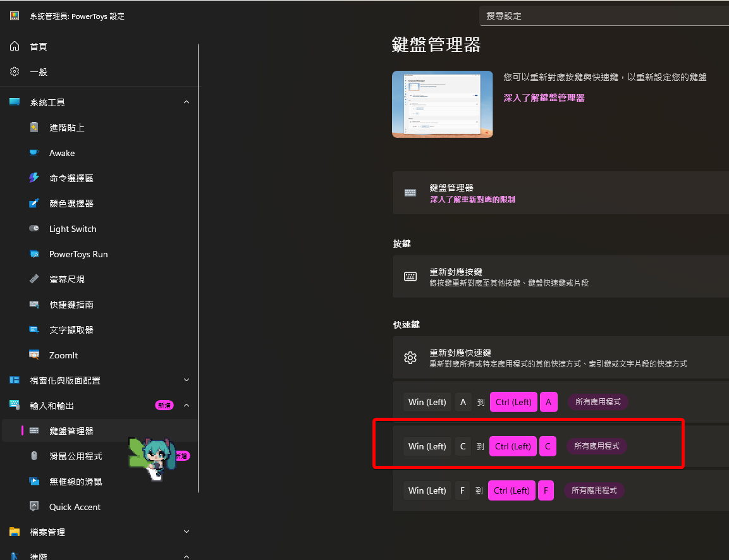The image size is (729, 560).
Task: Click 鍵盤管理器 page title
Action: (436, 45)
